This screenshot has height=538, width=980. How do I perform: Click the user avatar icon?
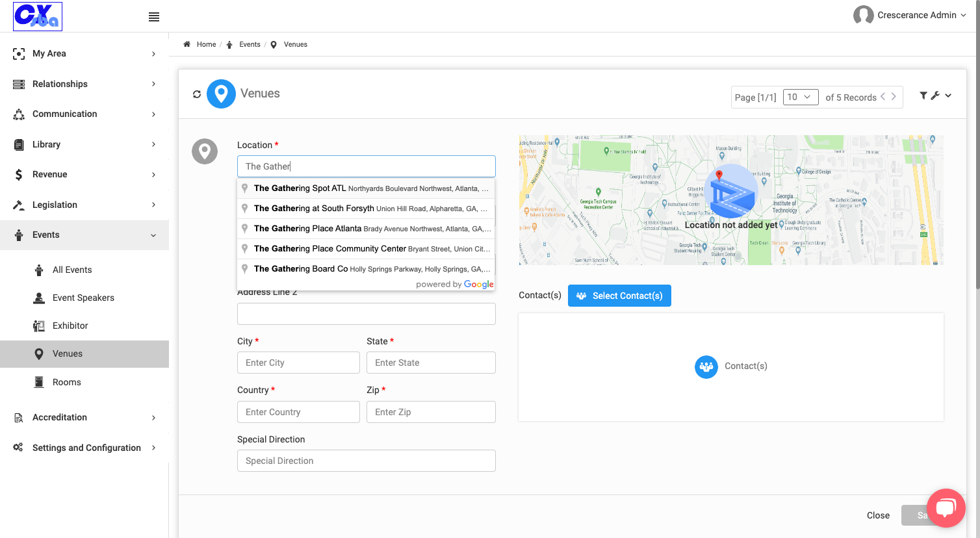(x=863, y=15)
